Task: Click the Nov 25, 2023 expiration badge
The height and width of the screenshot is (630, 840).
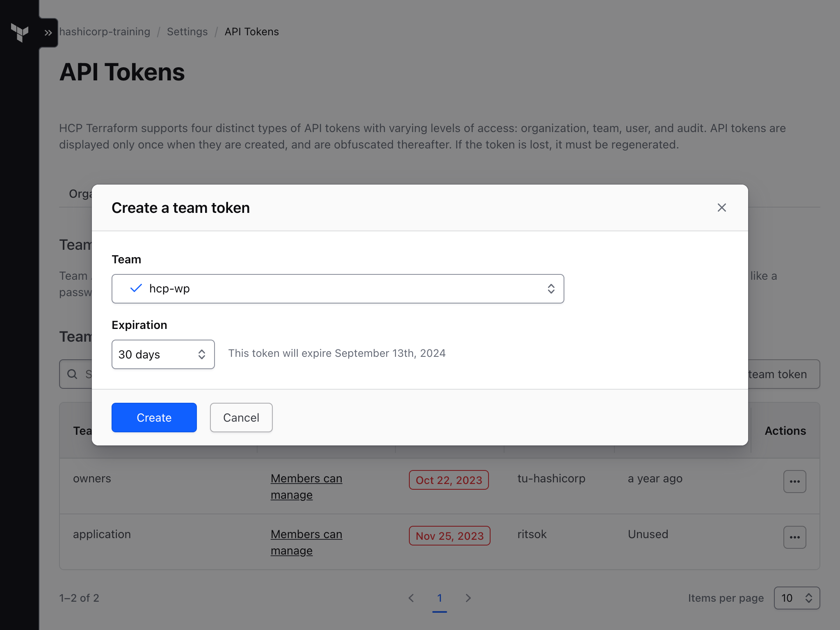Action: pos(449,536)
